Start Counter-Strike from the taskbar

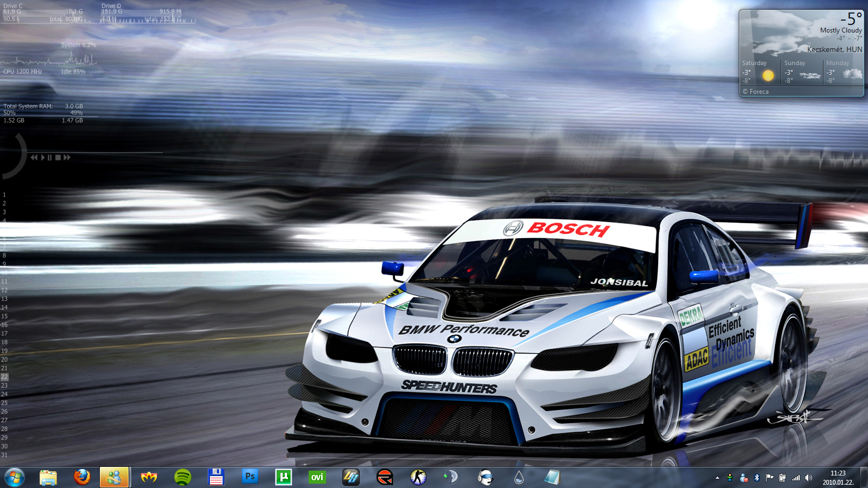(418, 477)
